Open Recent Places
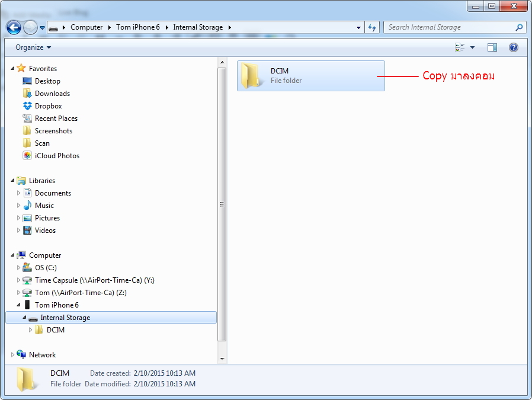The image size is (532, 400). (x=56, y=119)
